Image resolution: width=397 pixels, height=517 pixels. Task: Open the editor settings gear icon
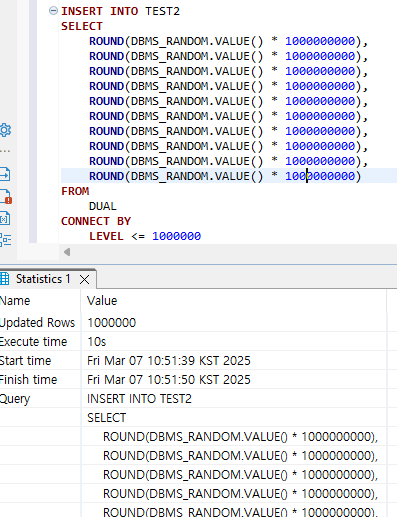[5, 130]
